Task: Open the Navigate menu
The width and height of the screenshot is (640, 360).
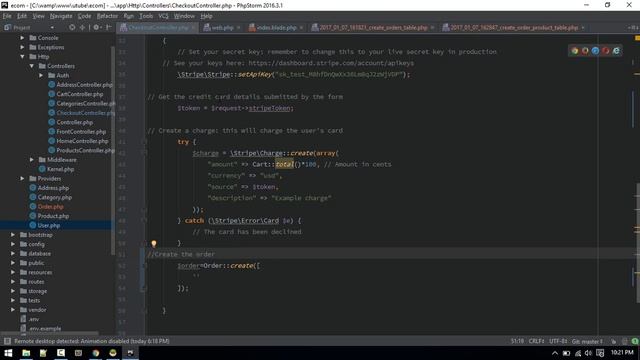Action: tap(61, 16)
